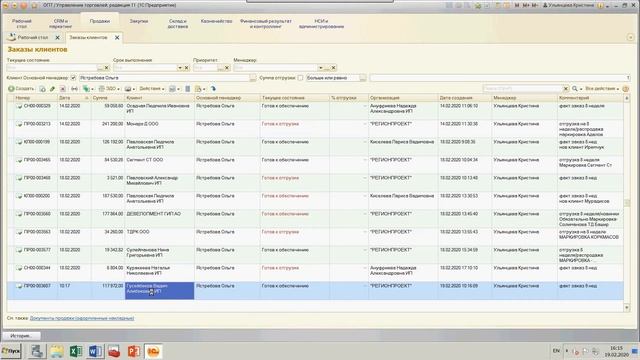The height and width of the screenshot is (360, 640).
Task: Sort by the Текущее состояние column header
Action: (x=294, y=98)
